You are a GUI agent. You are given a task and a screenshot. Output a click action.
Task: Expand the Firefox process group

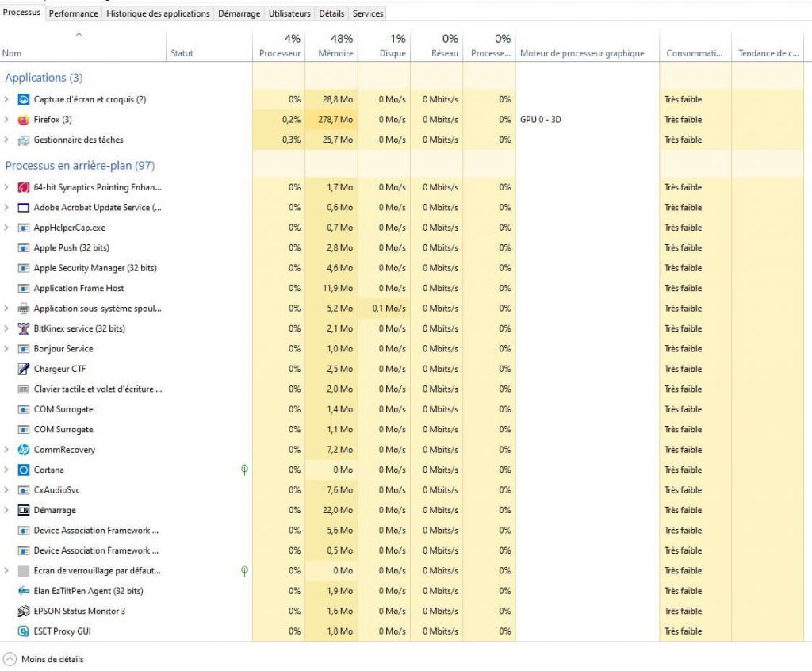point(6,120)
